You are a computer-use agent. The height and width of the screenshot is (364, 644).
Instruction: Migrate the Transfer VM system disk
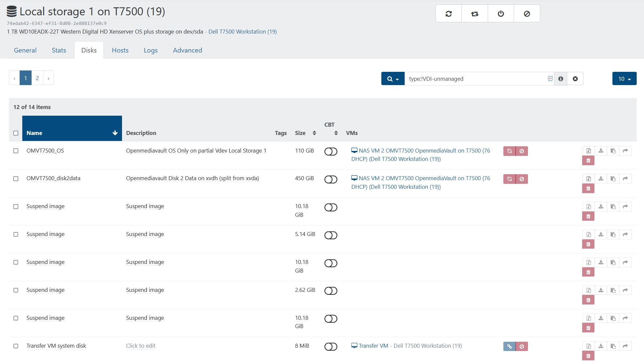(625, 346)
